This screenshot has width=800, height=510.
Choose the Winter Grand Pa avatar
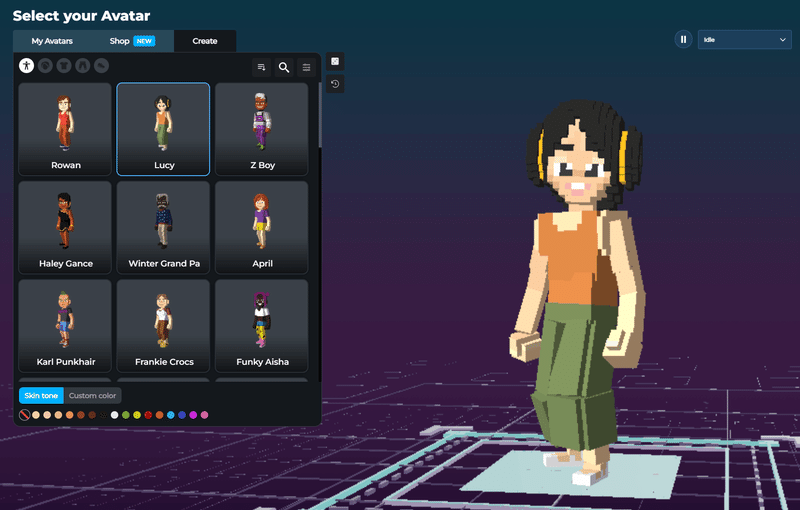point(163,227)
